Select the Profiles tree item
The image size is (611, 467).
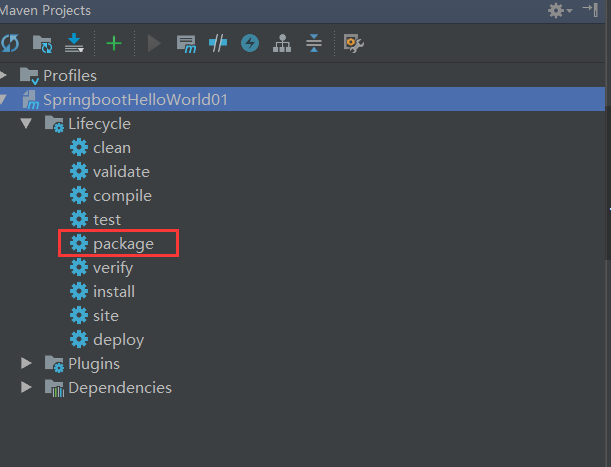70,76
